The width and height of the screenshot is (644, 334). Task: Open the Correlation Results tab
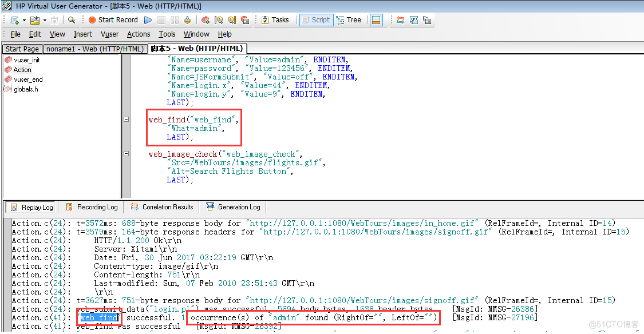pyautogui.click(x=162, y=207)
